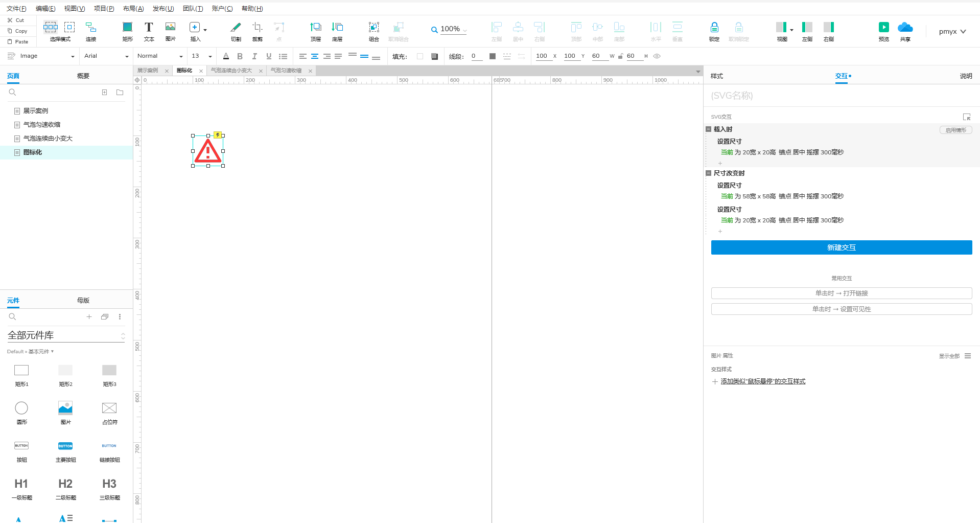Click the text color swatch
The image size is (980, 523).
coord(226,56)
